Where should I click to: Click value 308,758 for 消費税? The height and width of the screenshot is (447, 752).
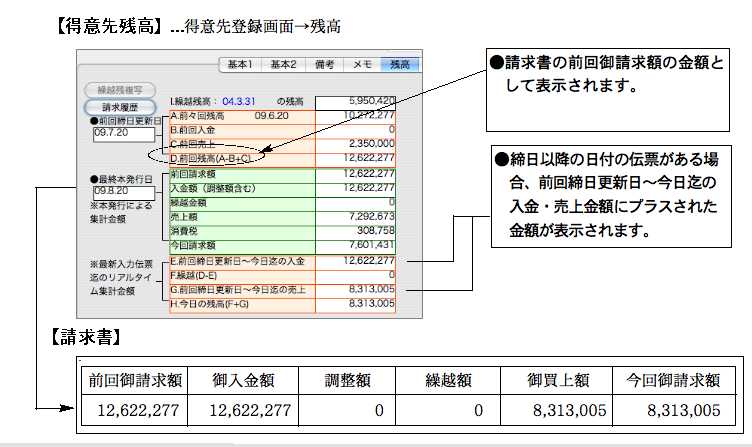[x=355, y=231]
